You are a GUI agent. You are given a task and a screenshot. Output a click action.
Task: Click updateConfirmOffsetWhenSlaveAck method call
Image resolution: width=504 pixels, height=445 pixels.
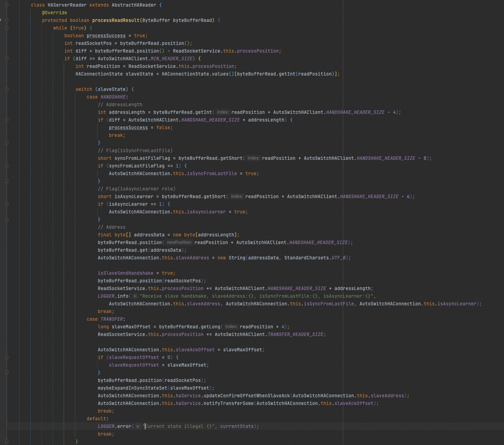pyautogui.click(x=247, y=396)
